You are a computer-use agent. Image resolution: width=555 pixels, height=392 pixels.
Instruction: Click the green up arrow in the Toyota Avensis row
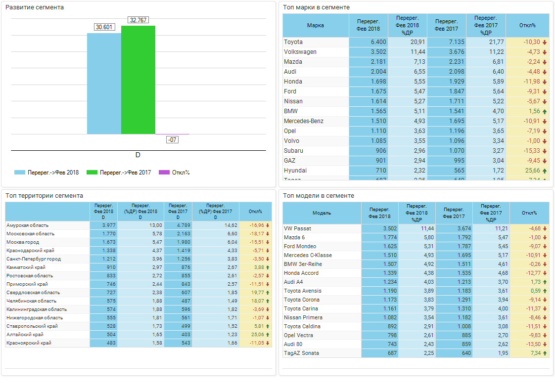click(545, 291)
